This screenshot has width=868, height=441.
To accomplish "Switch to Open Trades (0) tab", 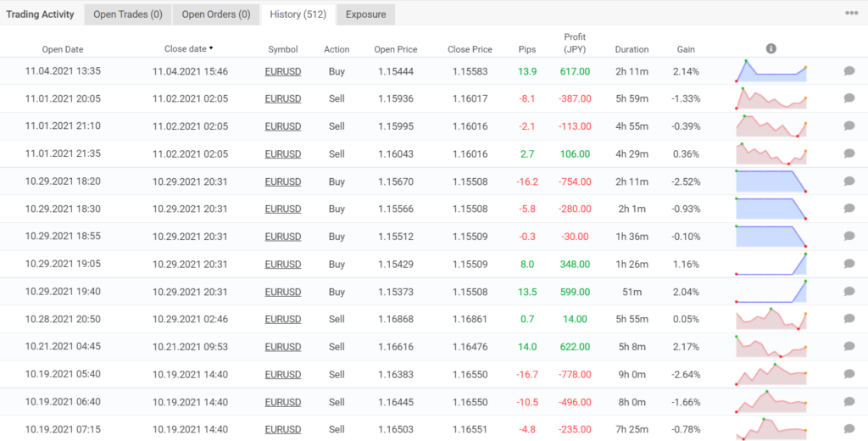I will point(128,14).
